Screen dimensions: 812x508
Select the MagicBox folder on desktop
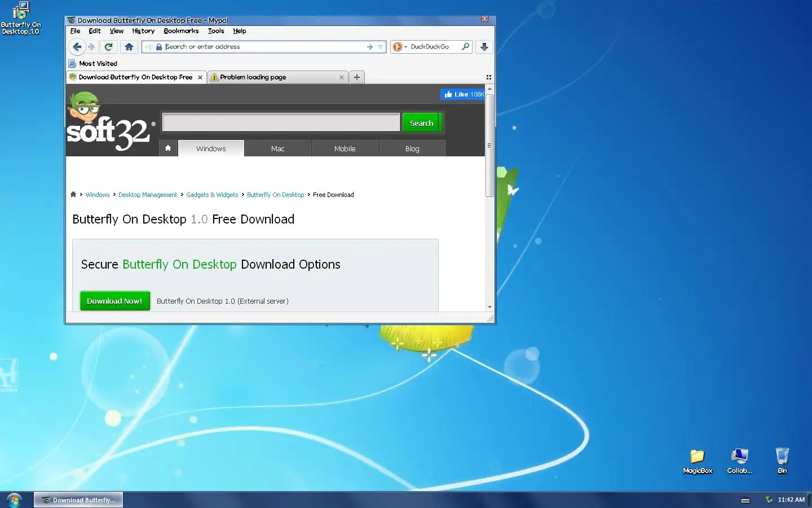pos(698,461)
